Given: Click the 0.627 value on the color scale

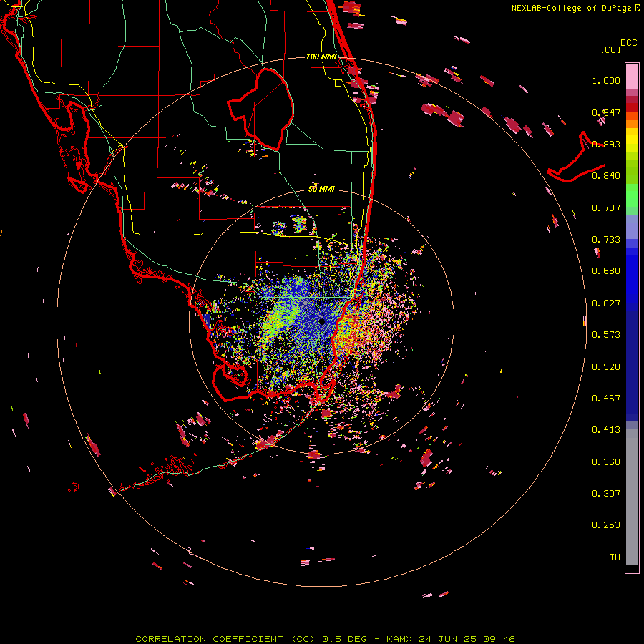Looking at the screenshot, I should coord(606,303).
